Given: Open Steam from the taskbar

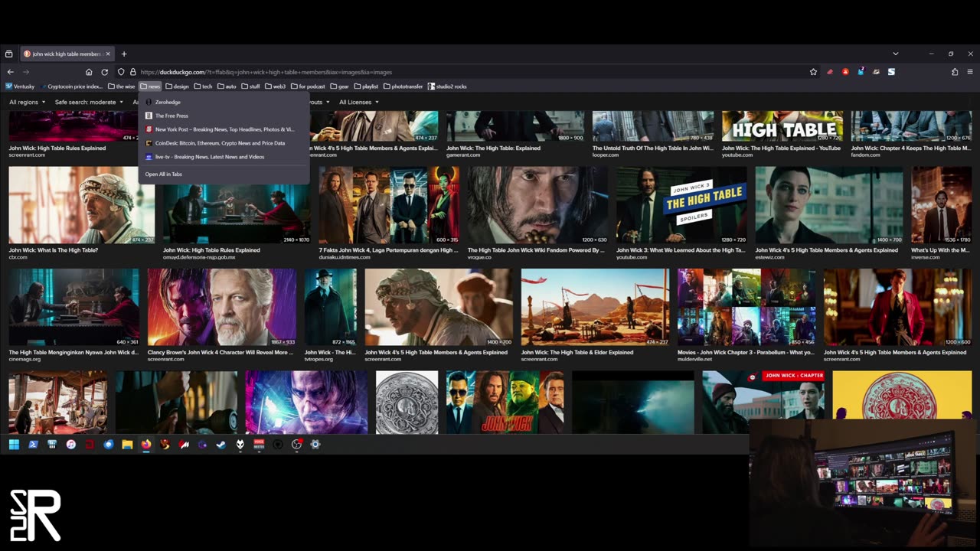Looking at the screenshot, I should (221, 445).
